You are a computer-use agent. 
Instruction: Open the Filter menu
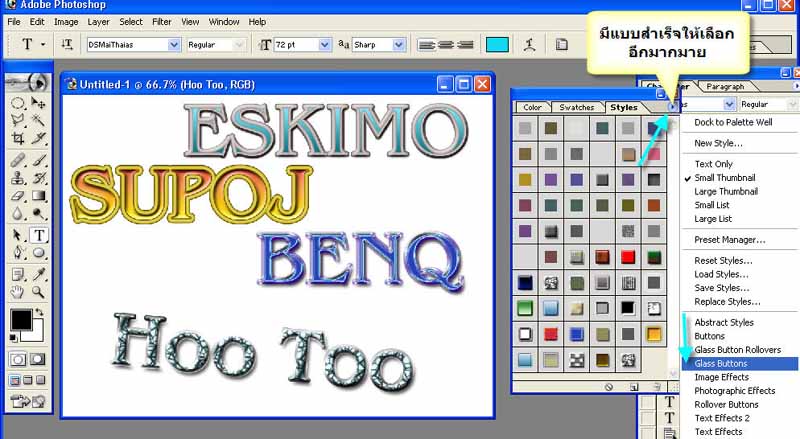tap(161, 22)
